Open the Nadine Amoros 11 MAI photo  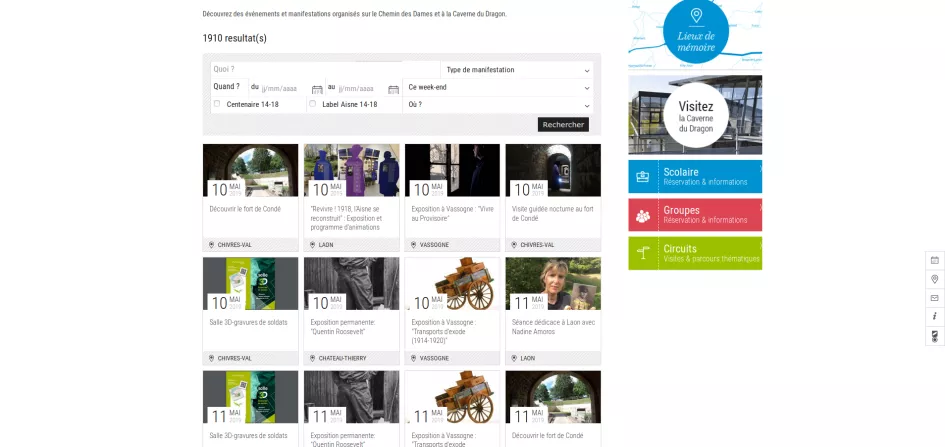pos(553,284)
